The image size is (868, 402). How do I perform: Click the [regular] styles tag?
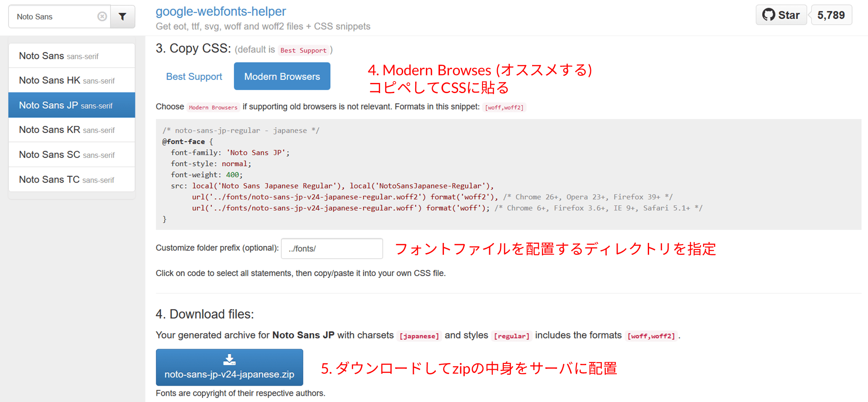(x=512, y=336)
